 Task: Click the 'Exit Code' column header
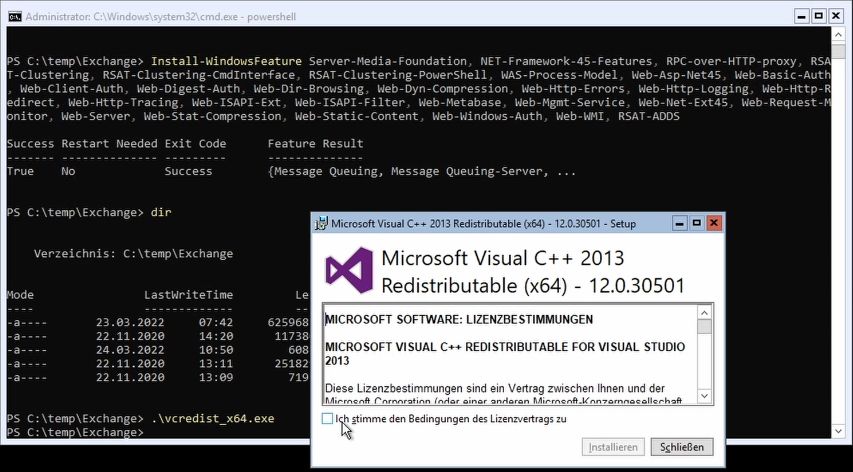[x=195, y=144]
